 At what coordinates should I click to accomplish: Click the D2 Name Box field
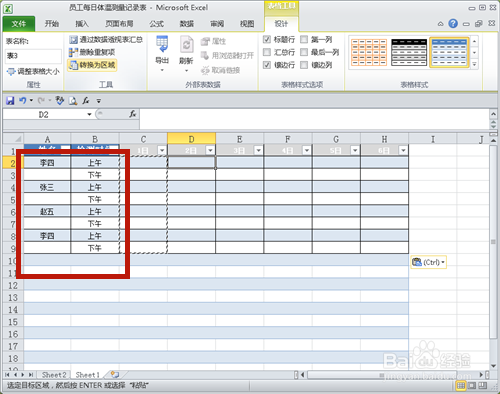44,114
